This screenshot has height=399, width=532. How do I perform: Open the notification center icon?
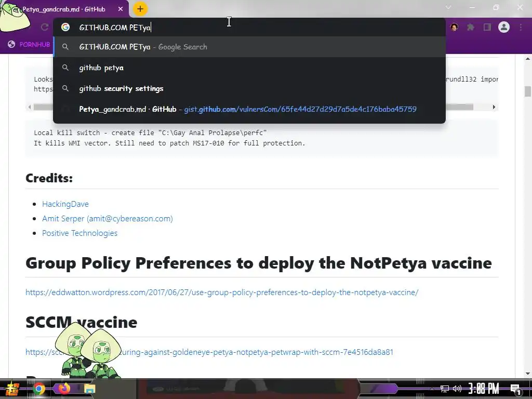515,389
